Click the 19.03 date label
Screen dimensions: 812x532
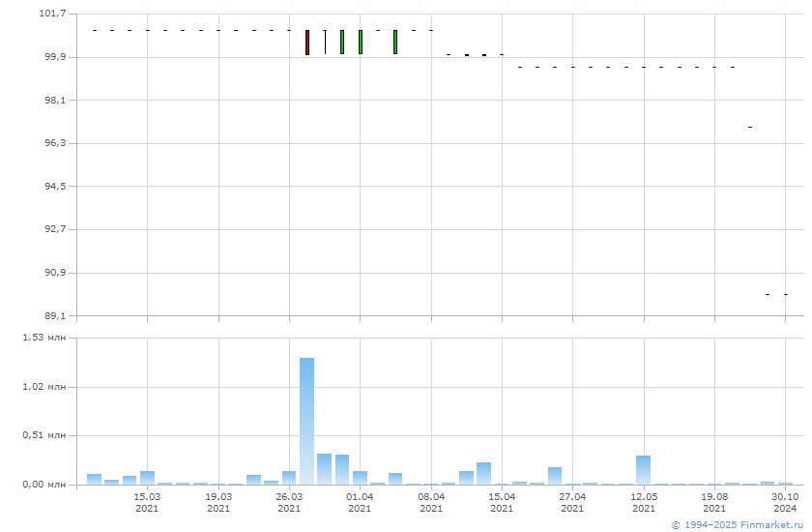[218, 497]
